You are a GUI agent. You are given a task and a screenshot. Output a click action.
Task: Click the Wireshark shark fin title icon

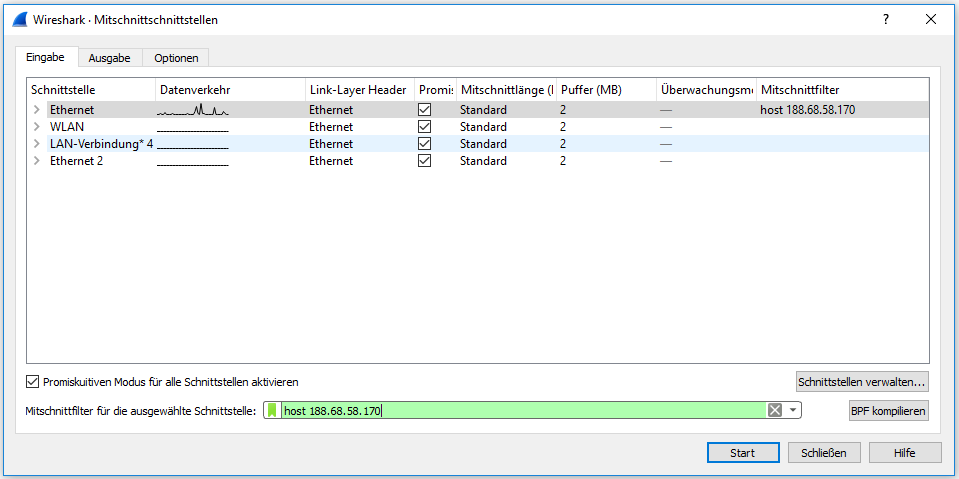pyautogui.click(x=17, y=19)
